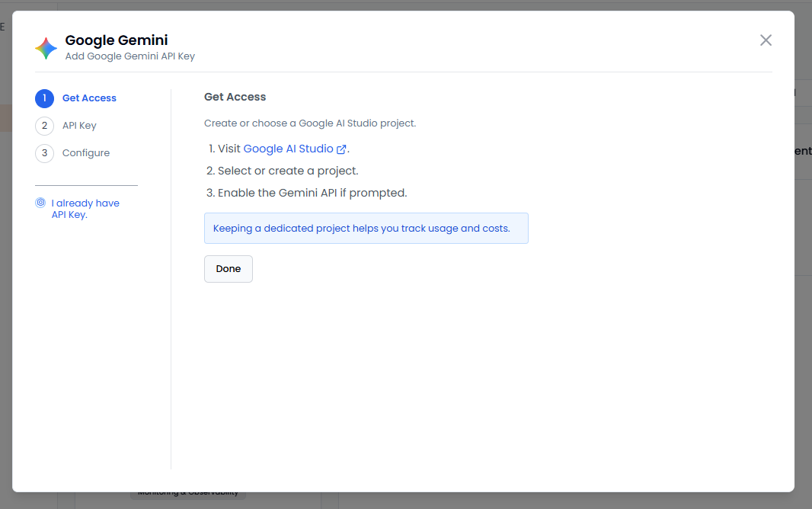The width and height of the screenshot is (812, 509).
Task: Click the external link icon after Google AI Studio
Action: pos(341,149)
